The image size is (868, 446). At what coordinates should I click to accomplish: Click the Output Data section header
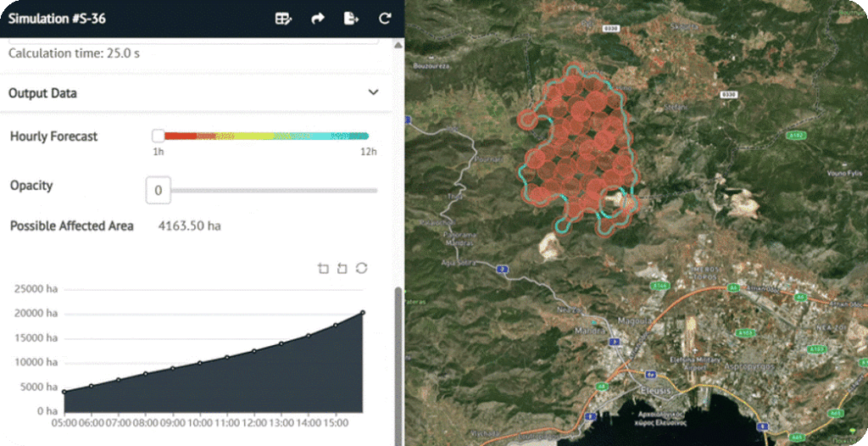pyautogui.click(x=42, y=93)
